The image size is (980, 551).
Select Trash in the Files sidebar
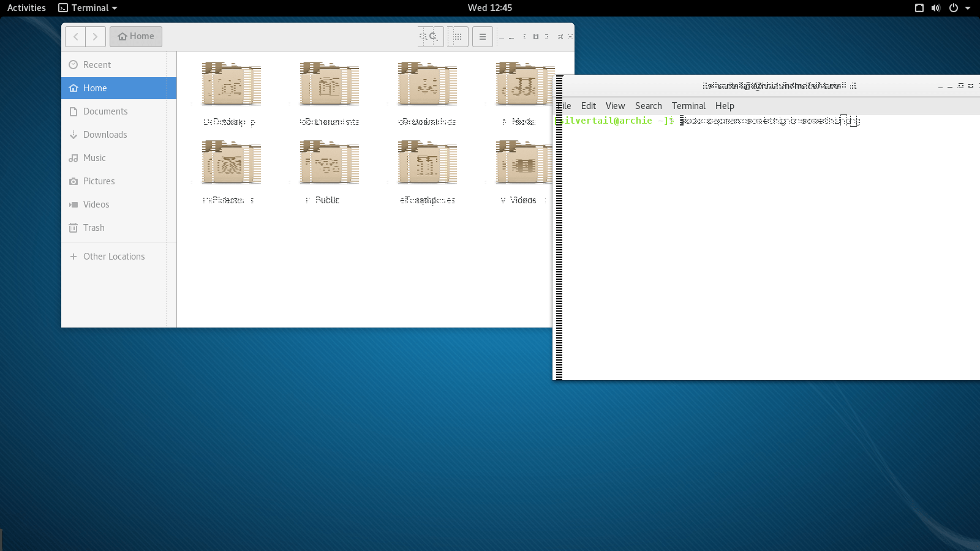pos(94,228)
